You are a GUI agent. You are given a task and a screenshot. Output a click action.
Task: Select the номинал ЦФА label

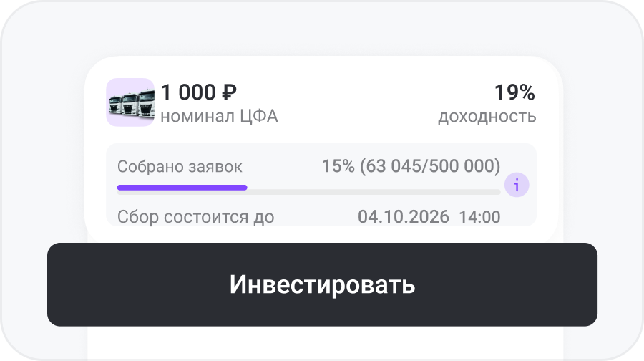click(x=219, y=116)
